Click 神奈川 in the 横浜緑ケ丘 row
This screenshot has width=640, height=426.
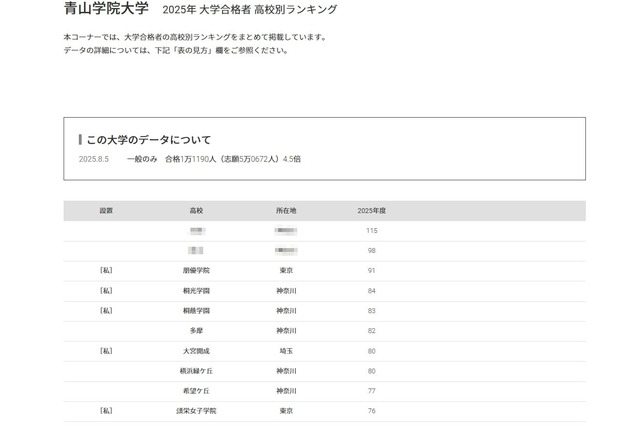click(286, 371)
